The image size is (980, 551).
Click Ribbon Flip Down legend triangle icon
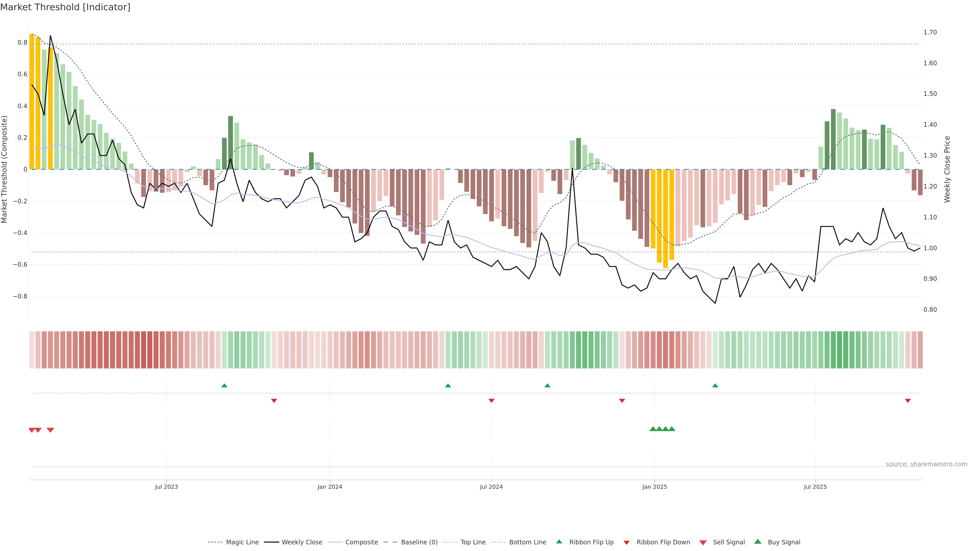click(x=627, y=543)
